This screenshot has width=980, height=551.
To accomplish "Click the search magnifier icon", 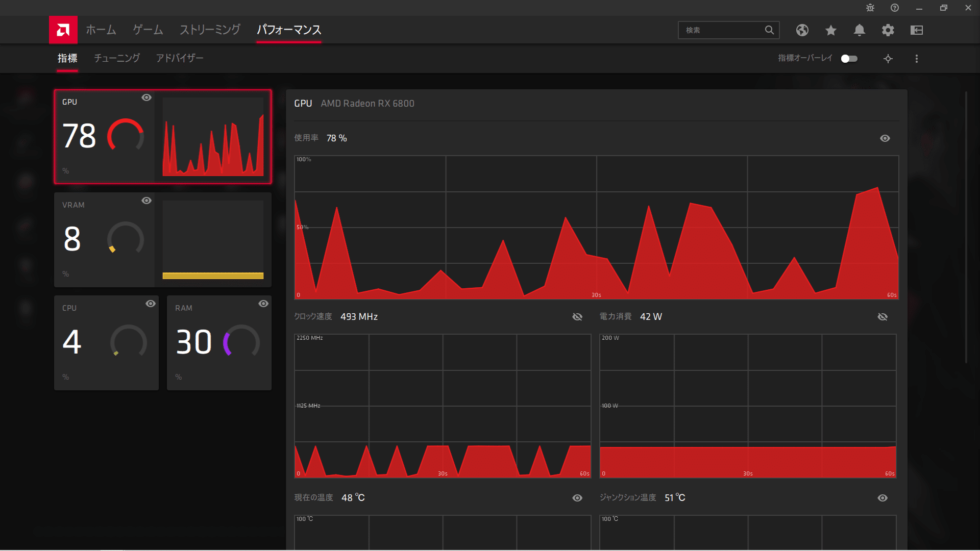I will 769,30.
